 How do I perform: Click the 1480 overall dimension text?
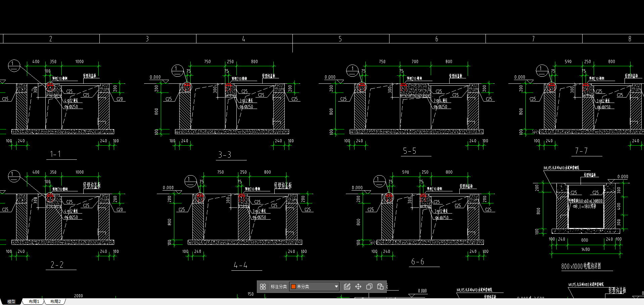[586, 250]
